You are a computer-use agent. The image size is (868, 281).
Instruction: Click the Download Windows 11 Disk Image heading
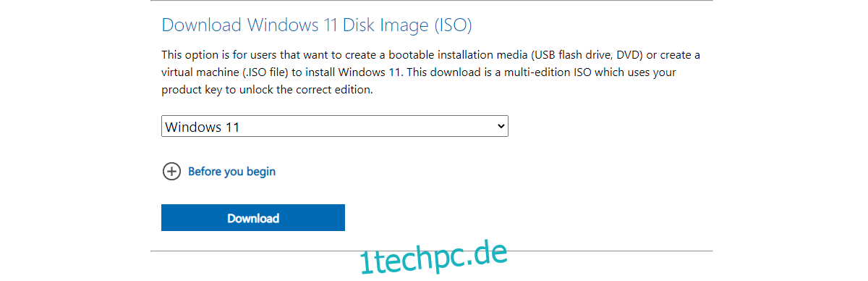pyautogui.click(x=317, y=25)
